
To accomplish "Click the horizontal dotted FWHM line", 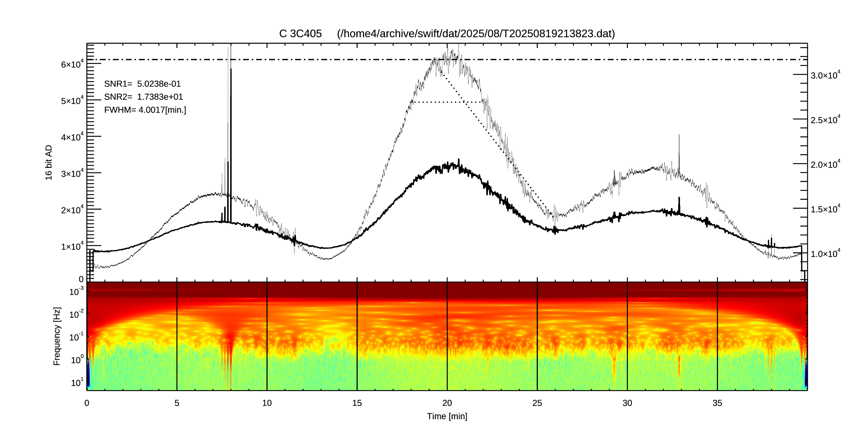I will click(x=447, y=102).
